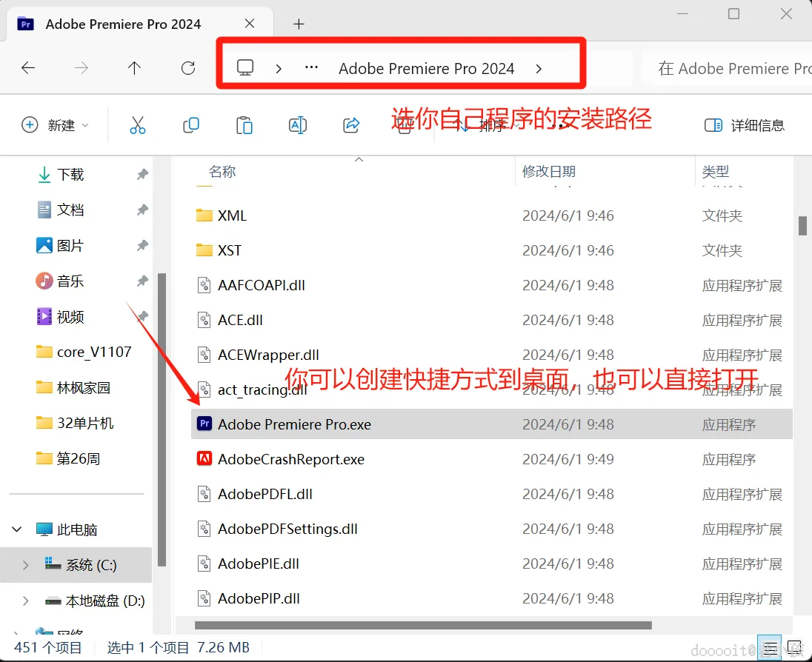Click the Cut scissors icon
Screen dimensions: 812x662
[137, 125]
